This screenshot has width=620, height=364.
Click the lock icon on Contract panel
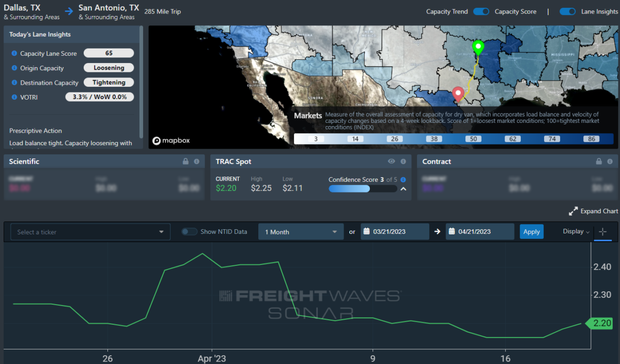pos(599,162)
